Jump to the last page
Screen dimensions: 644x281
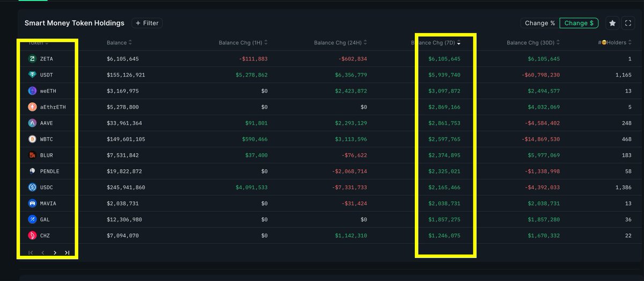67,253
